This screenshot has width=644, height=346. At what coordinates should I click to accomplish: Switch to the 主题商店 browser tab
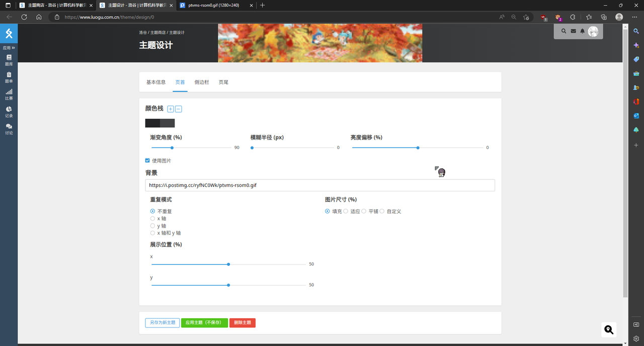[55, 5]
